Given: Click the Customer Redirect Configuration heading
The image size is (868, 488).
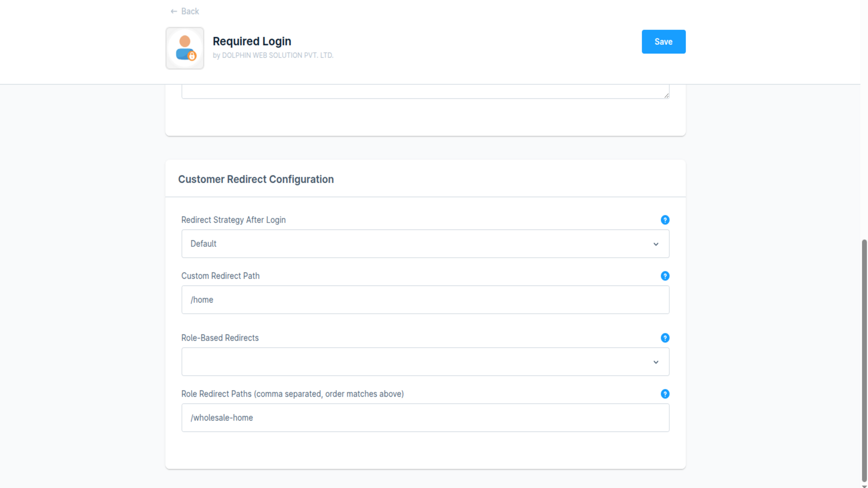Looking at the screenshot, I should 256,179.
